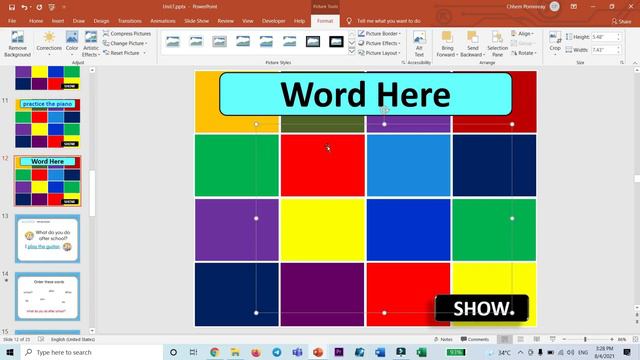Click the zoom out minus button
The height and width of the screenshot is (360, 640).
pos(564,339)
